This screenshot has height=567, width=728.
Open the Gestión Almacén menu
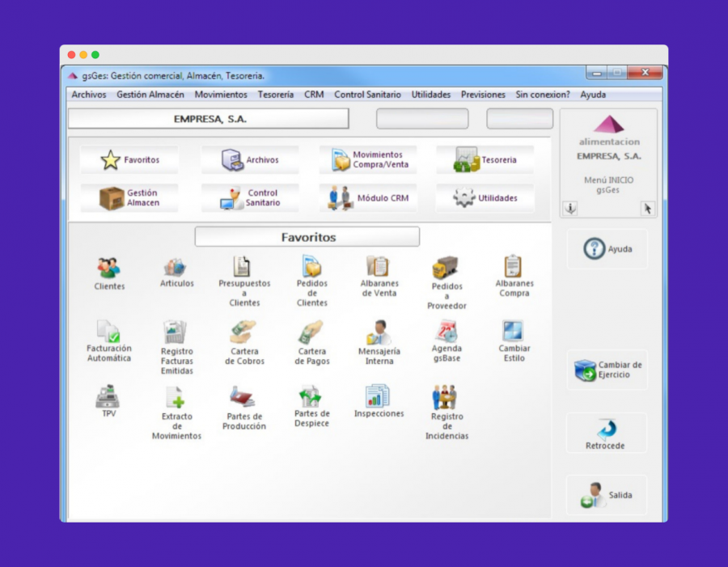(150, 95)
